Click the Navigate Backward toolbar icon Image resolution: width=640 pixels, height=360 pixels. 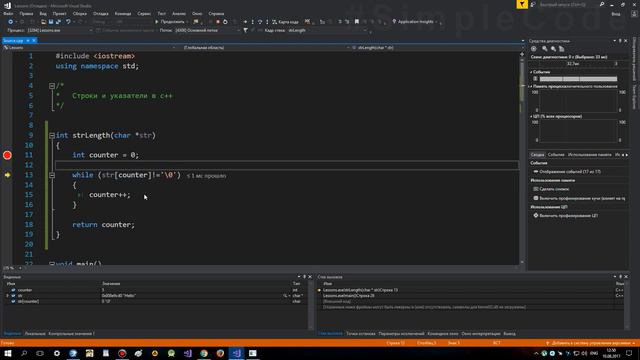(x=11, y=22)
